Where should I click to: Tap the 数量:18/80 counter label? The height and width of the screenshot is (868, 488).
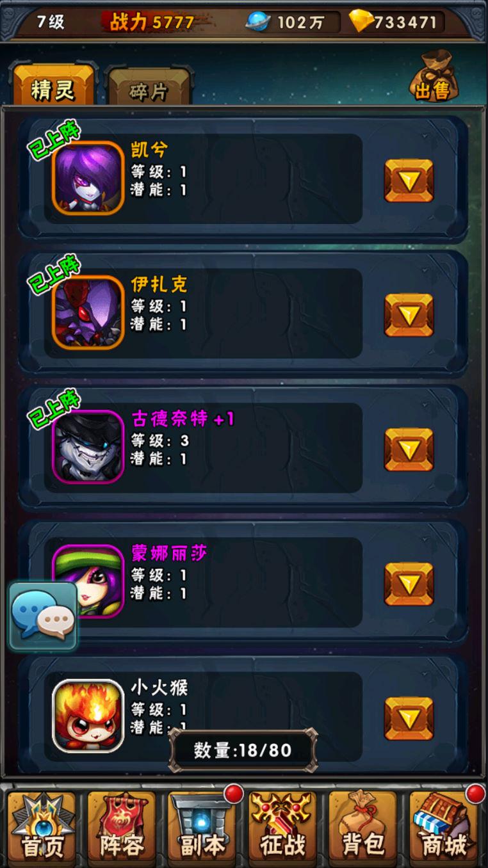243,750
